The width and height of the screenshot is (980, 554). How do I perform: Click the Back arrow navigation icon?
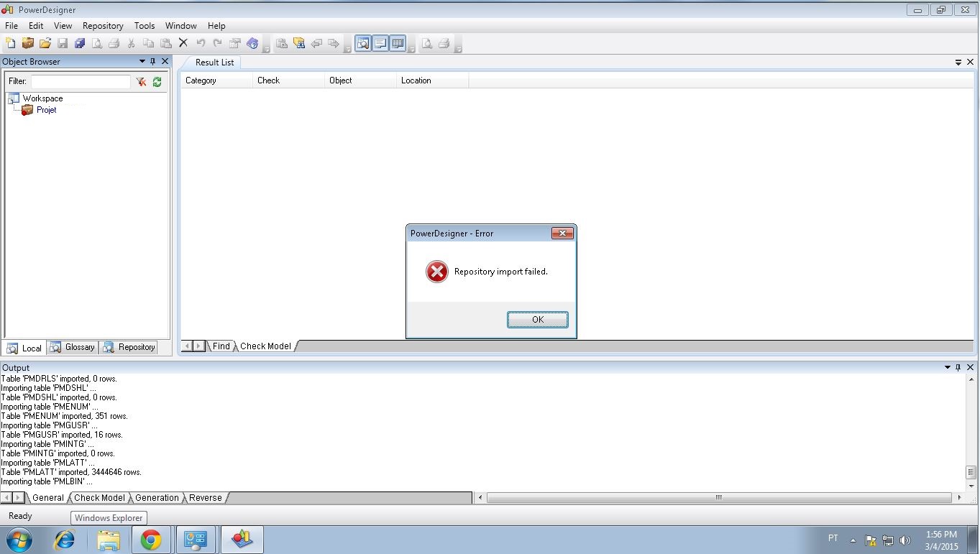pyautogui.click(x=316, y=43)
